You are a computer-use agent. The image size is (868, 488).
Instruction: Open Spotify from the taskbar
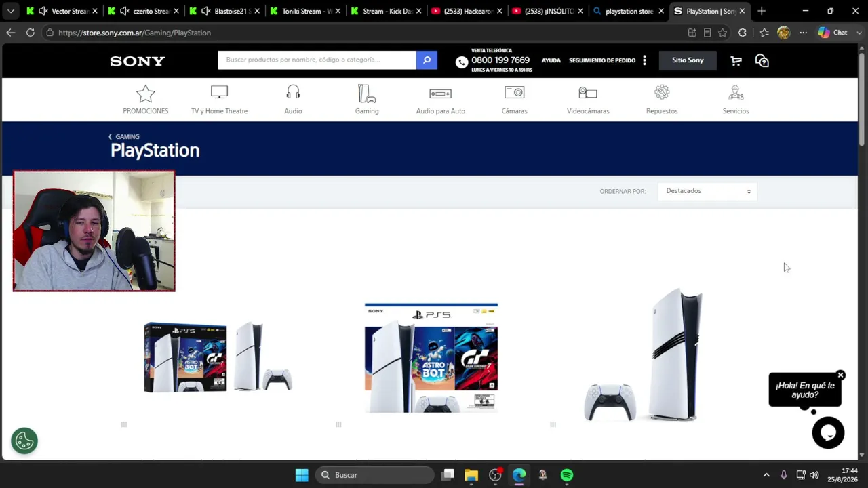(567, 475)
